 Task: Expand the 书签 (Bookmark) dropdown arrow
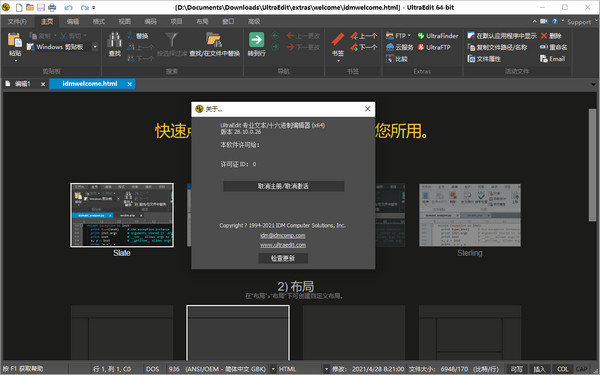[x=338, y=60]
